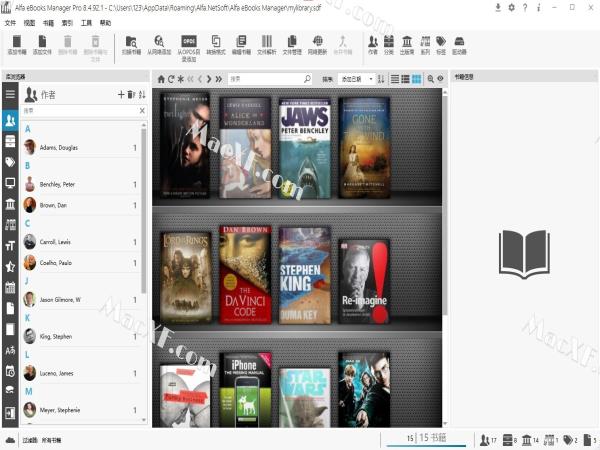This screenshot has width=600, height=450.
Task: Open the 工具 (Tools) menu
Action: tap(86, 23)
